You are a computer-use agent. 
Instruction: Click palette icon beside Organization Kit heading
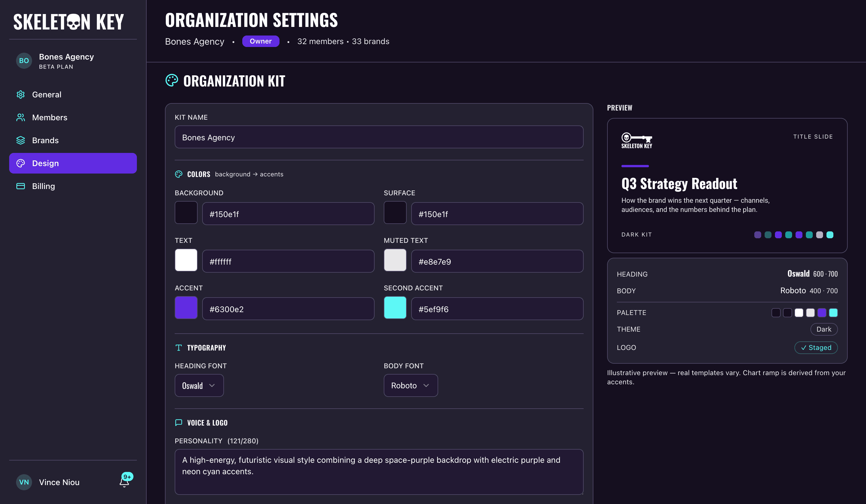(x=172, y=80)
